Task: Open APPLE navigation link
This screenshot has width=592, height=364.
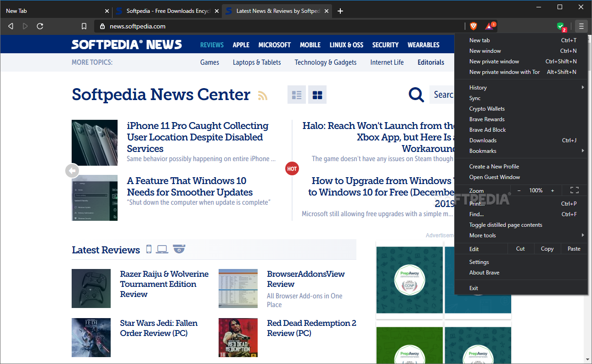Action: [241, 45]
